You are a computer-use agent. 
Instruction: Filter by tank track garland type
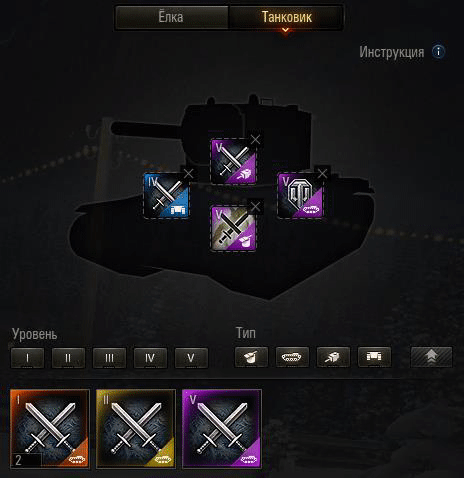(x=292, y=357)
